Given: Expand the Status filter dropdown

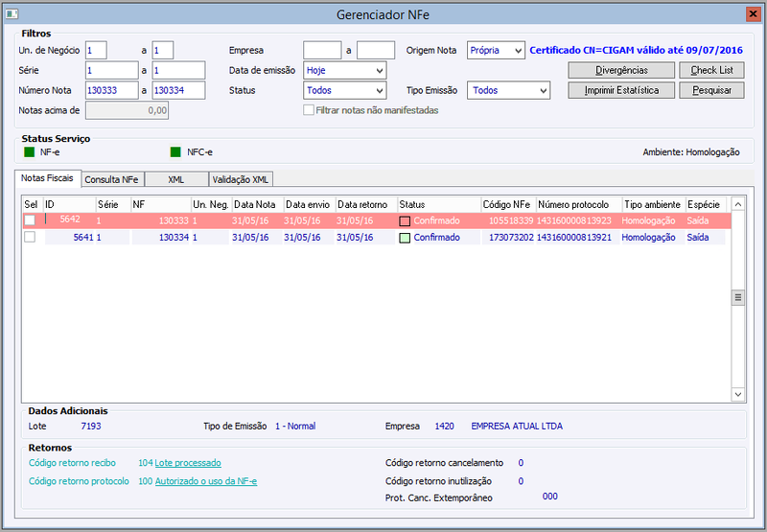Looking at the screenshot, I should tap(345, 90).
